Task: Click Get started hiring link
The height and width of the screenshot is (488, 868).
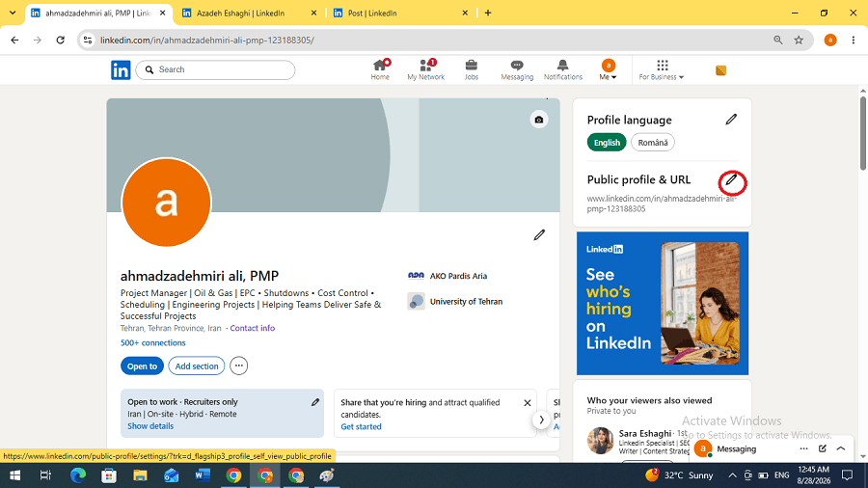Action: click(x=361, y=426)
